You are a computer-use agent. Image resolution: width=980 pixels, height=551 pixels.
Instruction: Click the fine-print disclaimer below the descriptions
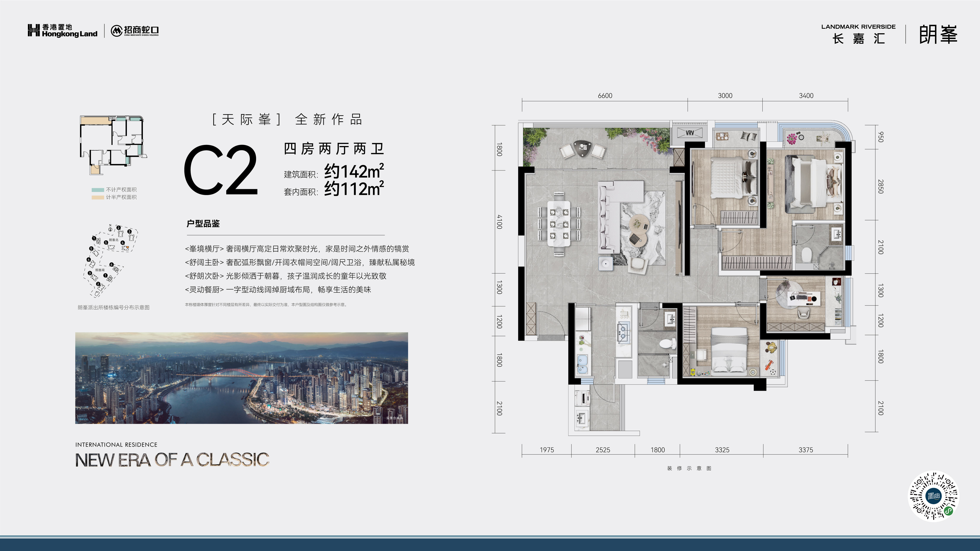pos(266,305)
